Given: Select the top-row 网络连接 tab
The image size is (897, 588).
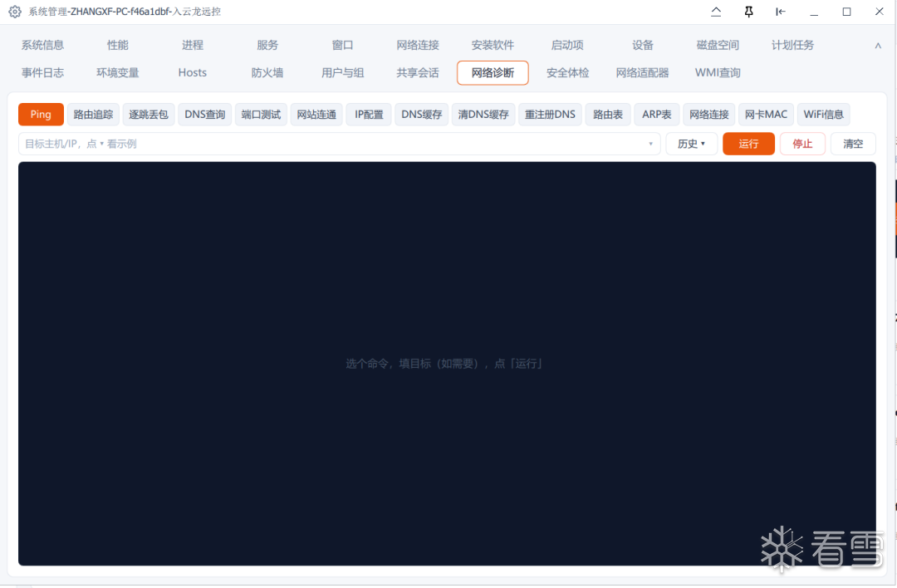Looking at the screenshot, I should (418, 45).
